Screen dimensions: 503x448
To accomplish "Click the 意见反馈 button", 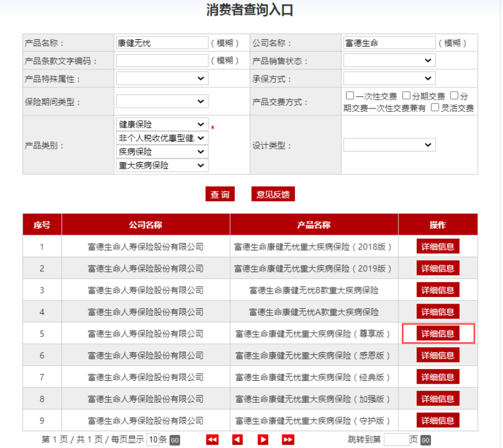I will 273,194.
